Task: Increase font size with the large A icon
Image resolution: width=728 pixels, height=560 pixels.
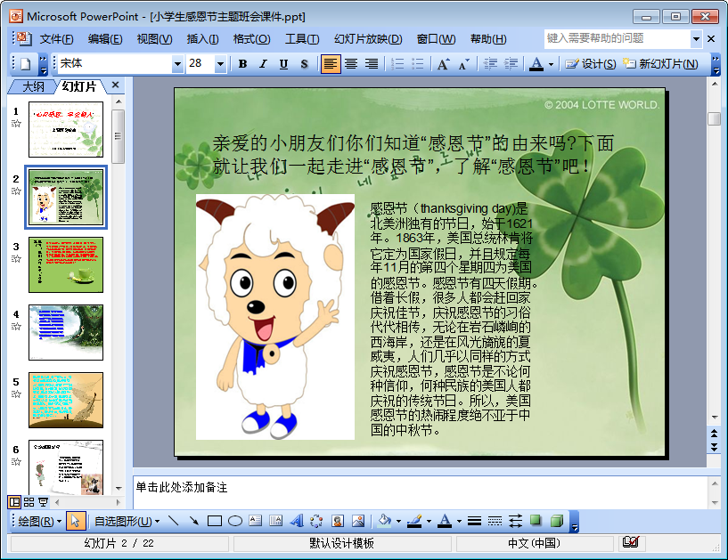Action: click(x=443, y=64)
